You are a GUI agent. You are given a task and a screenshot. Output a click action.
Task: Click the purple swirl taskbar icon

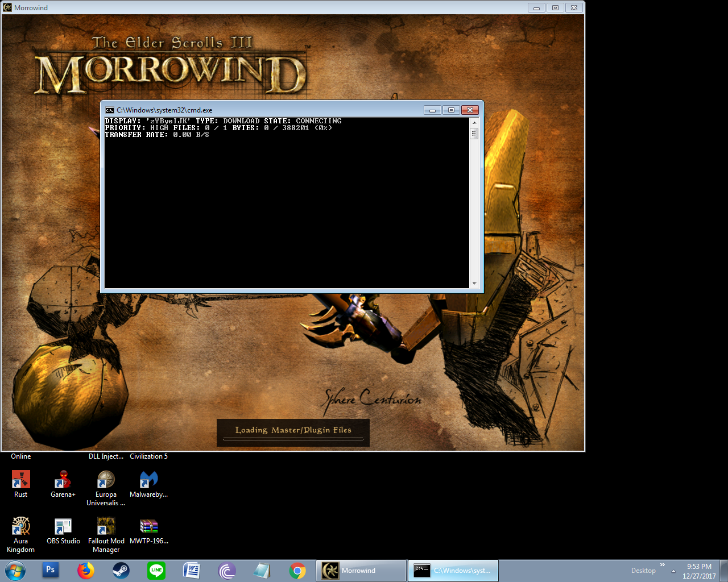[x=227, y=570]
